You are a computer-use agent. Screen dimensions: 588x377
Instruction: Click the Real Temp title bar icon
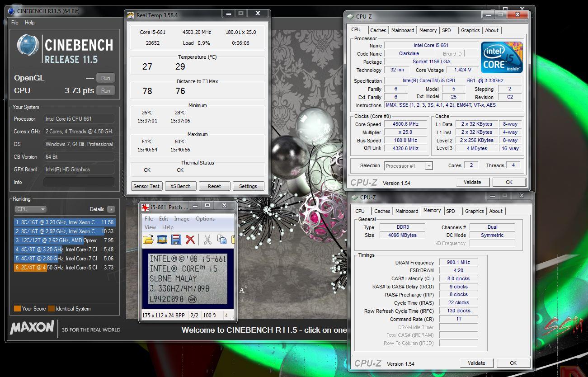[131, 15]
